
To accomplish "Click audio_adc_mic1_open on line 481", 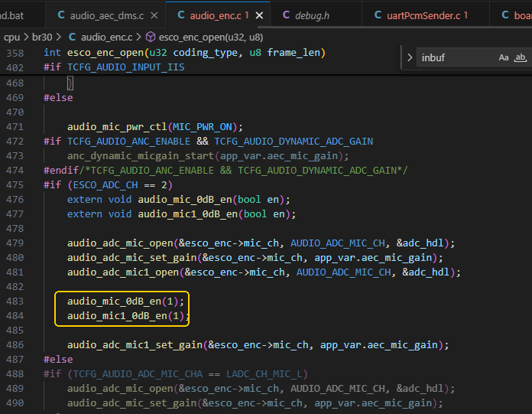I will pos(123,272).
